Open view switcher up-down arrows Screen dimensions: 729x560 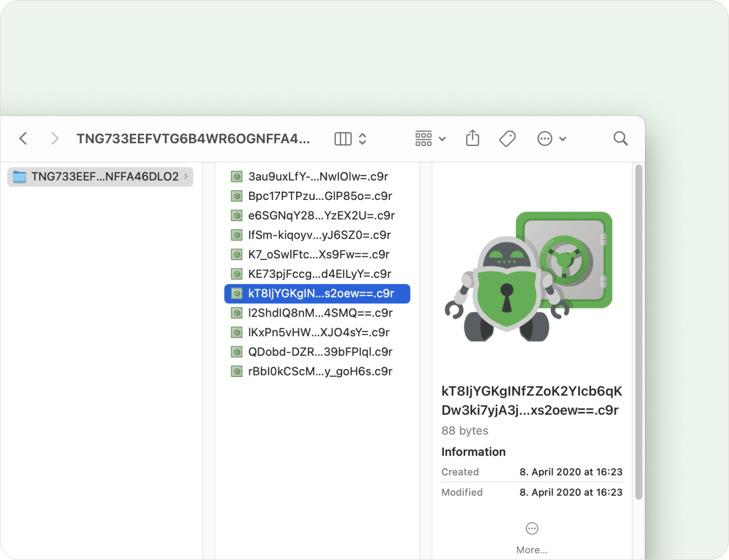tap(362, 139)
